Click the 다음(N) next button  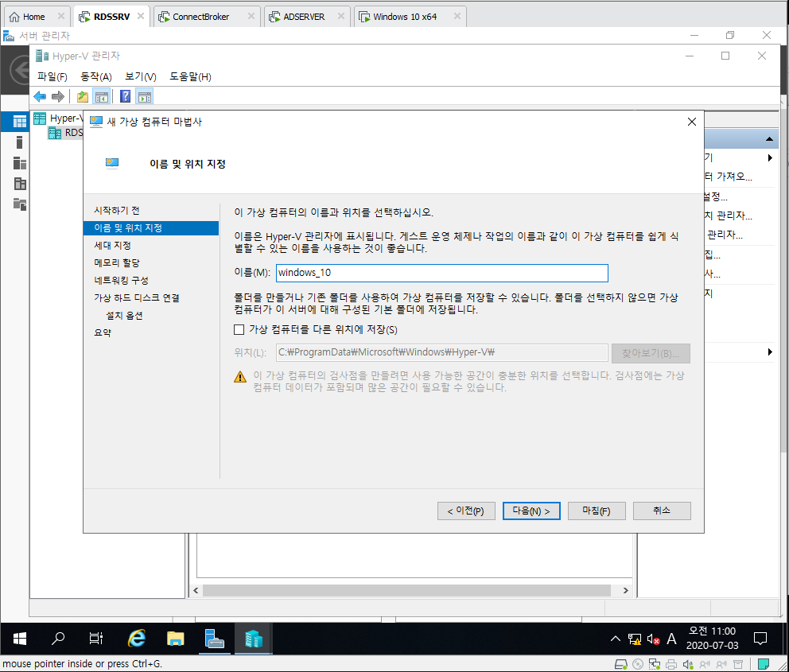pyautogui.click(x=531, y=511)
